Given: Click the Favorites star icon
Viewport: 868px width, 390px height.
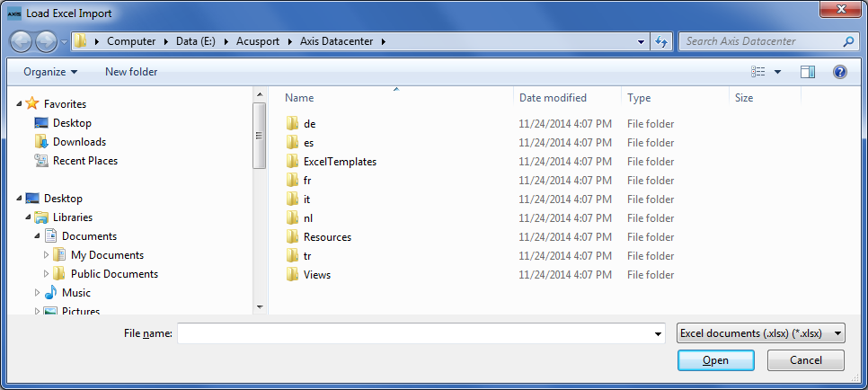Looking at the screenshot, I should pyautogui.click(x=32, y=103).
